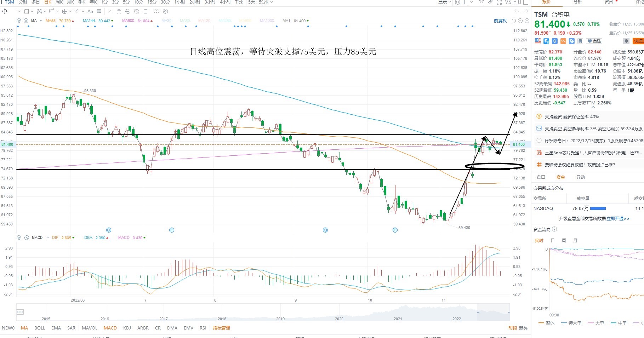The image size is (644, 338).
Task: Remove the MA indicator with X icon
Action: [26, 21]
